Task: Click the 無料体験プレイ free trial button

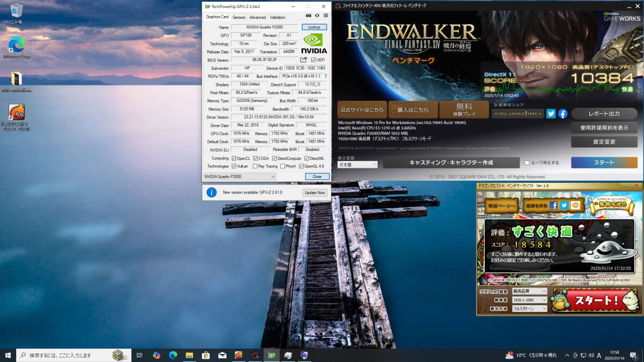Action: tap(464, 109)
